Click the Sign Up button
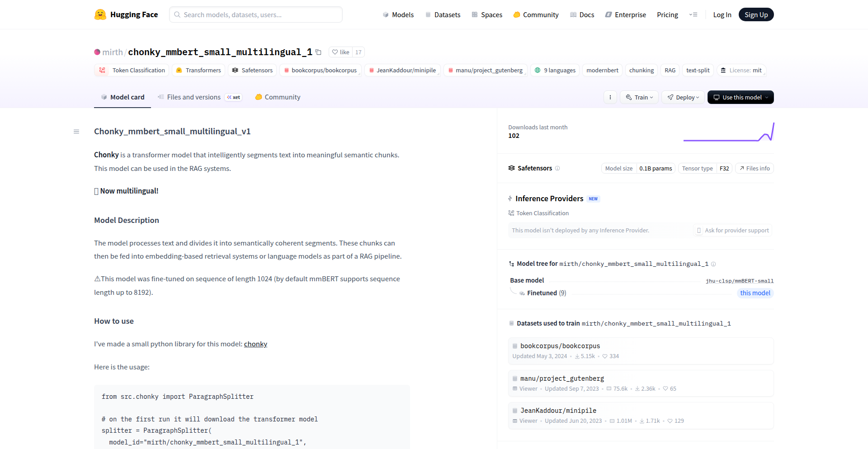Image resolution: width=868 pixels, height=449 pixels. [x=756, y=14]
